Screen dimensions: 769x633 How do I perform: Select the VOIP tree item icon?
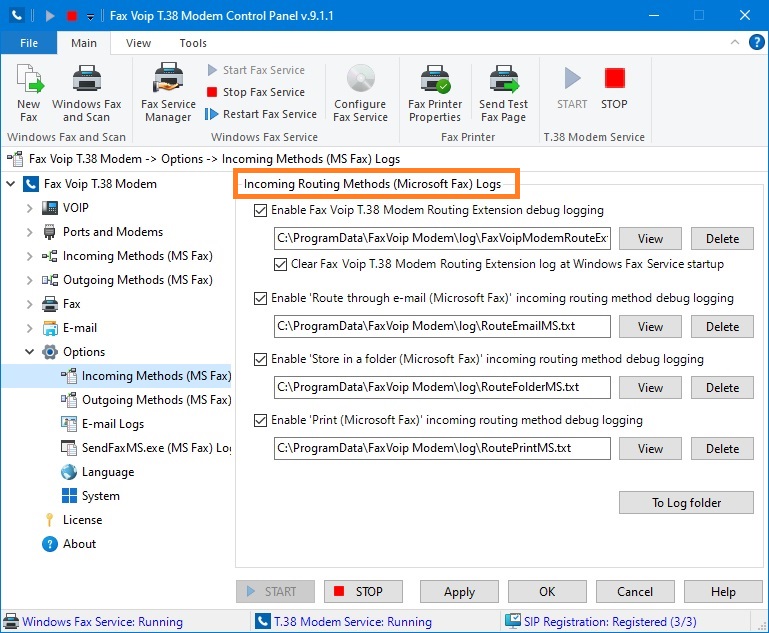click(50, 208)
